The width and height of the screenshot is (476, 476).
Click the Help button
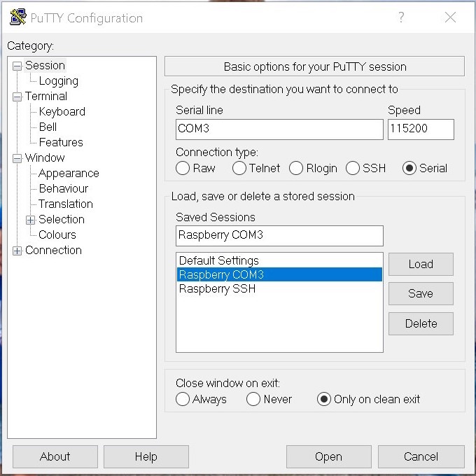(146, 456)
